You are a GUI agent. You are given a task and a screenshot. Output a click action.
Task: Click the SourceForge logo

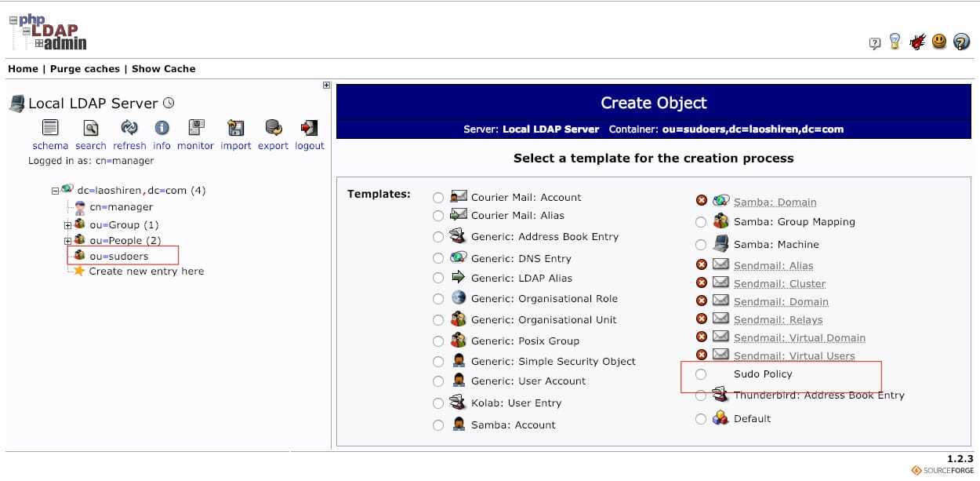pyautogui.click(x=942, y=471)
